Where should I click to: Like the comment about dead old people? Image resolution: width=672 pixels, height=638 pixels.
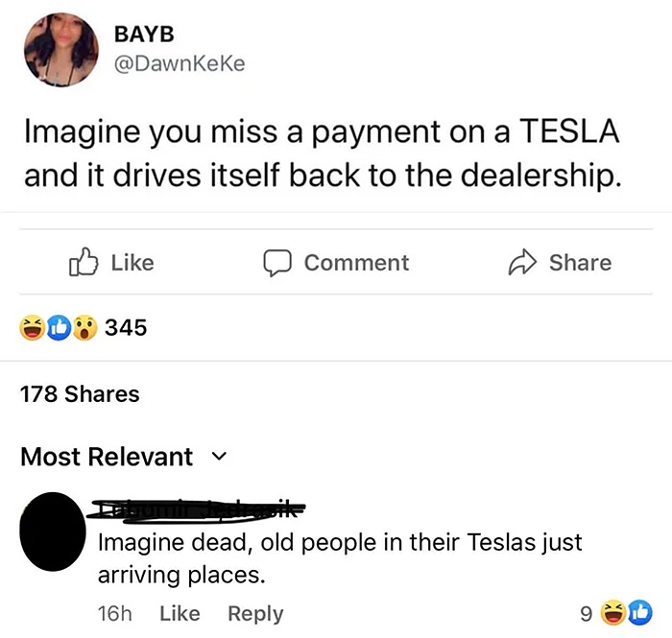pos(180,613)
